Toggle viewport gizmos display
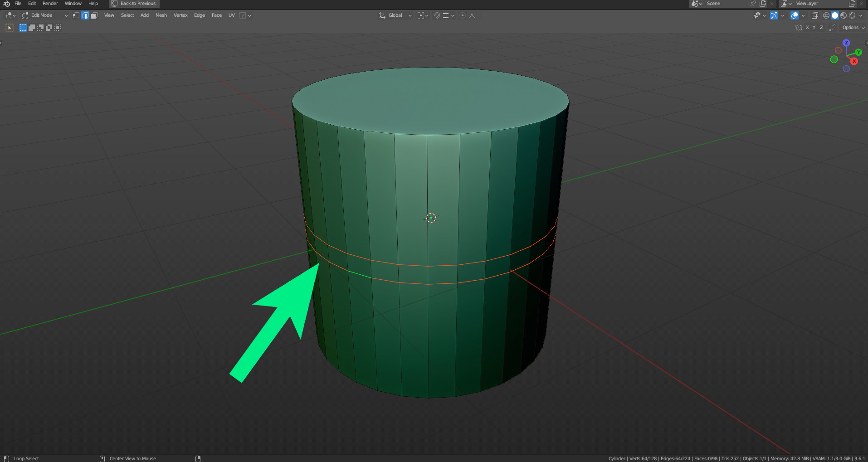 [x=774, y=15]
